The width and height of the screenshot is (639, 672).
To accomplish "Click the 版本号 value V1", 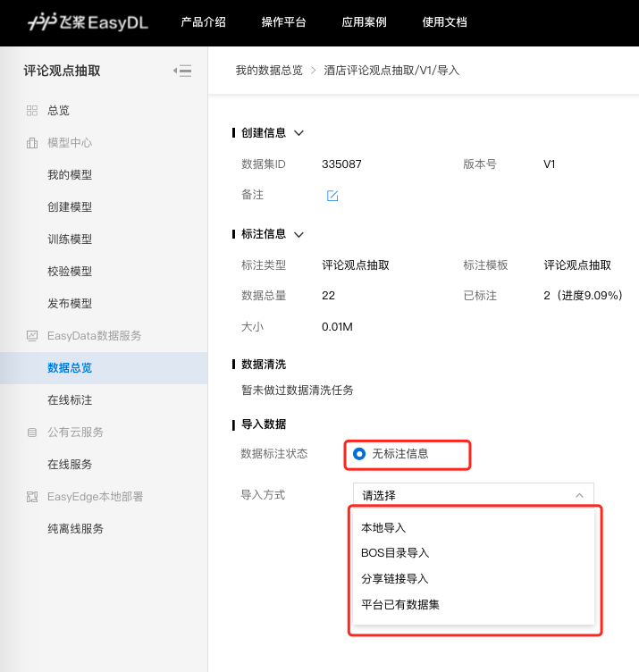I will (549, 164).
